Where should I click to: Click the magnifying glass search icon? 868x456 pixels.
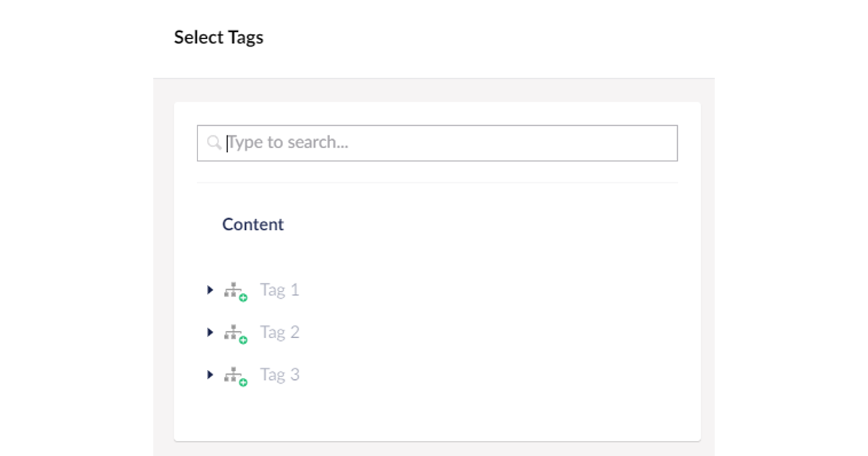click(214, 142)
